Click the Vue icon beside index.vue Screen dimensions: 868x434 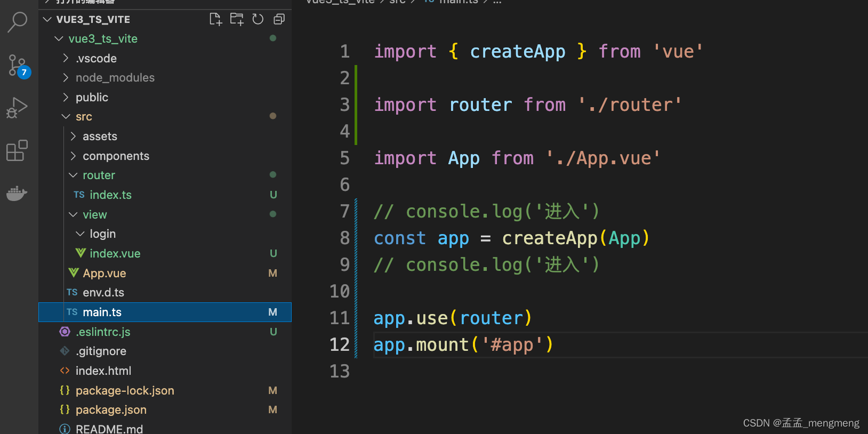pos(81,253)
